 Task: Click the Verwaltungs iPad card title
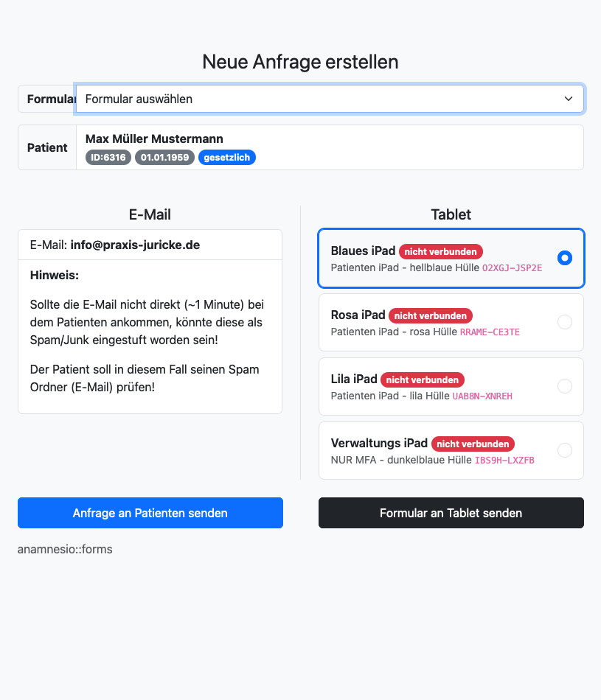point(379,443)
